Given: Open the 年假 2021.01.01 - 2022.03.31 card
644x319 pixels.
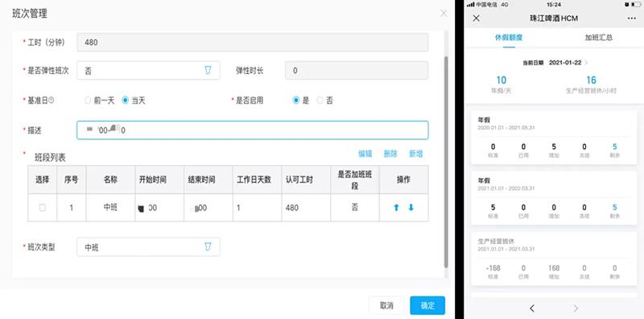Looking at the screenshot, I should pyautogui.click(x=554, y=198).
